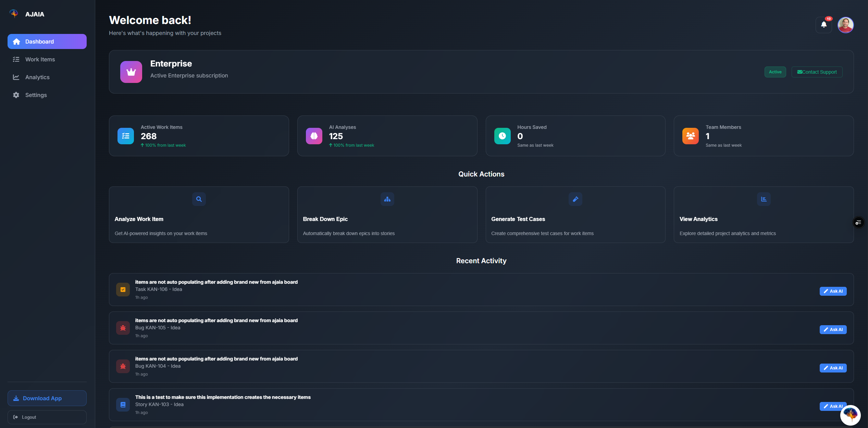
Task: Select the Dashboard sidebar tab
Action: (x=47, y=41)
